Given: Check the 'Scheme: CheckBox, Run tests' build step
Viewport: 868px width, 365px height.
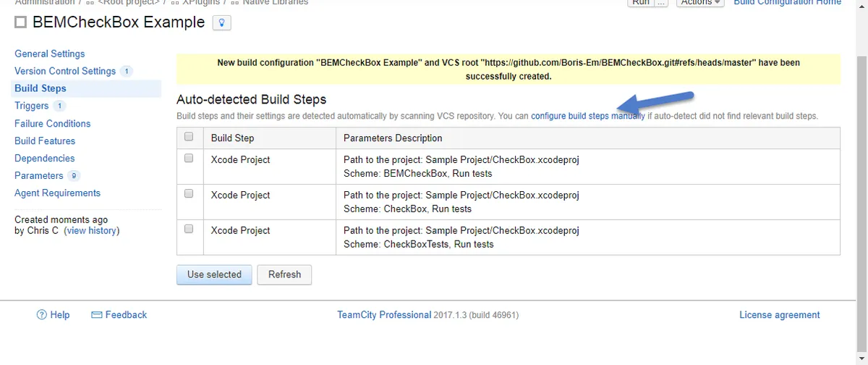Looking at the screenshot, I should (189, 193).
